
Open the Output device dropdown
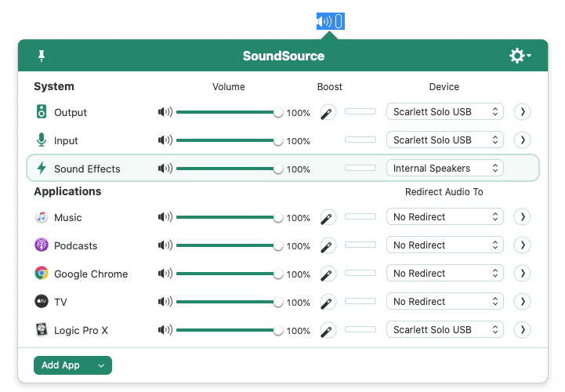(x=444, y=112)
